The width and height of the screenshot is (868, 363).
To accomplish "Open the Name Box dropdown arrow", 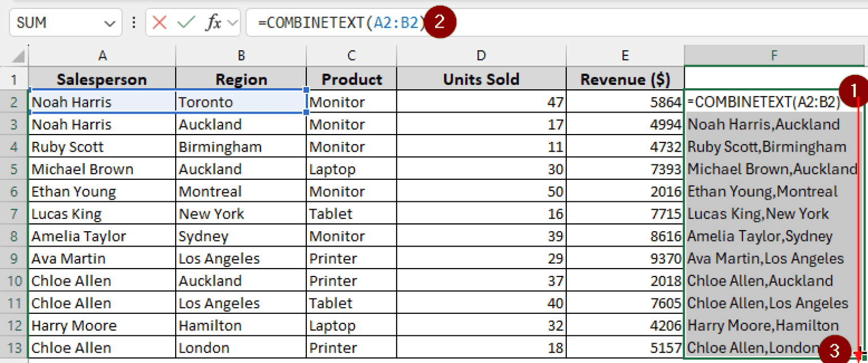I will point(111,22).
